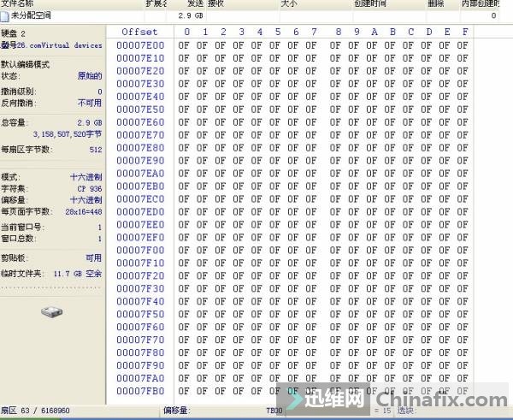Select the 未分配空间 file row
This screenshot has width=513, height=420.
click(x=250, y=15)
